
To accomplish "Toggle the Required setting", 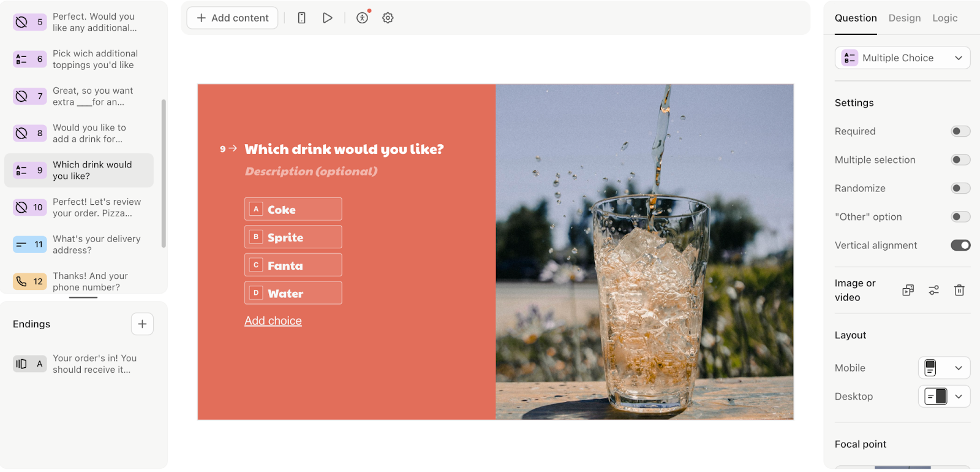I will coord(960,131).
